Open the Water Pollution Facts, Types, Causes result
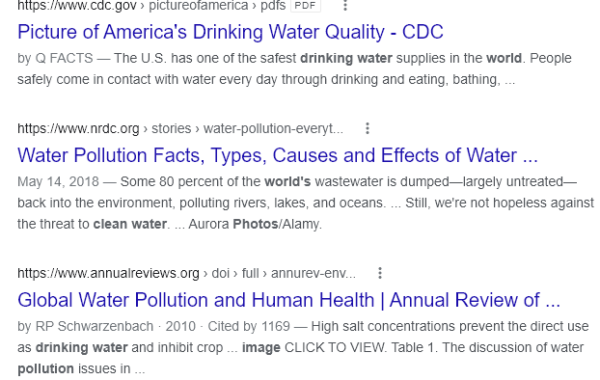This screenshot has width=600, height=380. pyautogui.click(x=278, y=155)
